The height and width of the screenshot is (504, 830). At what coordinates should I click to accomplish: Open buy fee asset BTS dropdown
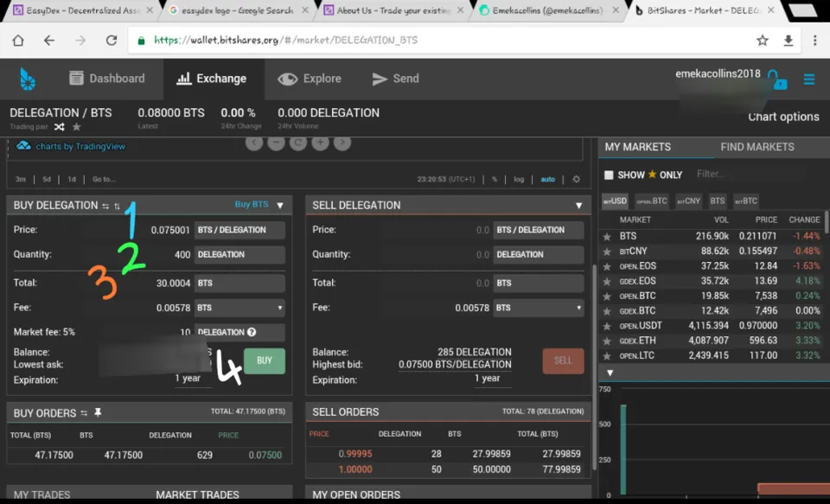[x=239, y=308]
